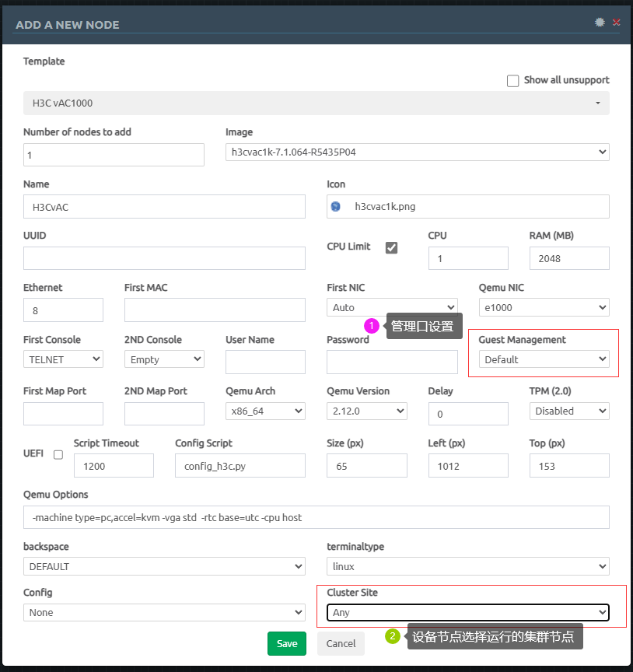The height and width of the screenshot is (672, 633).
Task: Open the Icon selector h3cvac1k.png
Action: tap(468, 207)
